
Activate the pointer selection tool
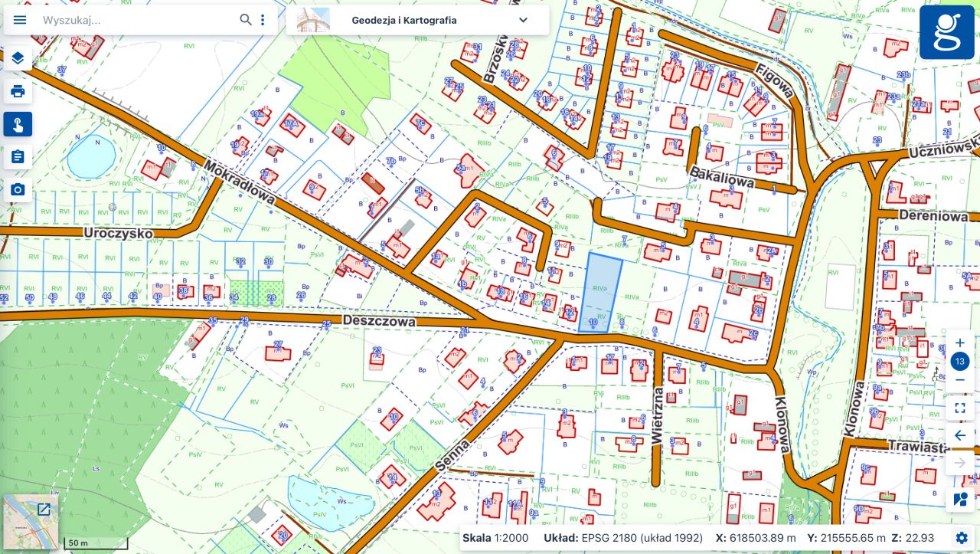click(18, 124)
